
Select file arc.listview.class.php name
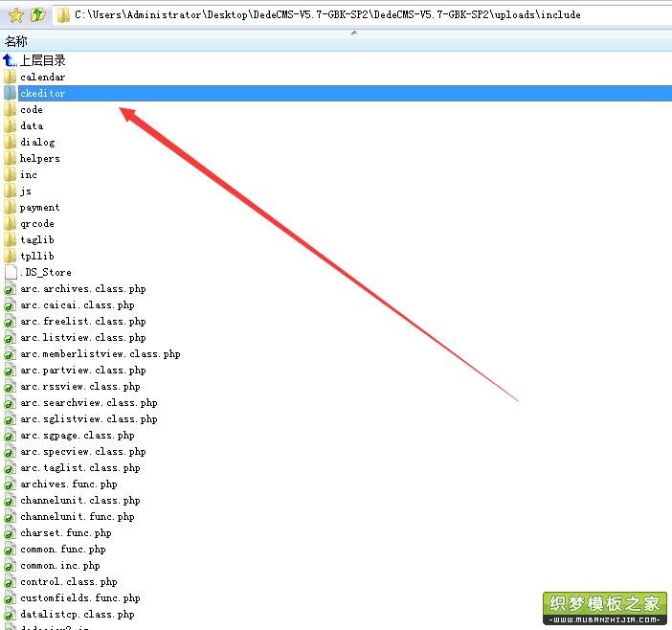[x=82, y=338]
